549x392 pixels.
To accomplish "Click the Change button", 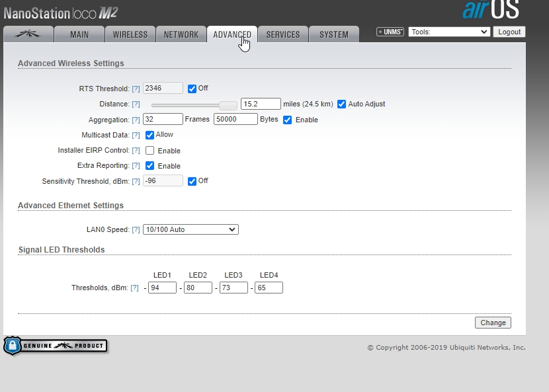I will (x=493, y=323).
